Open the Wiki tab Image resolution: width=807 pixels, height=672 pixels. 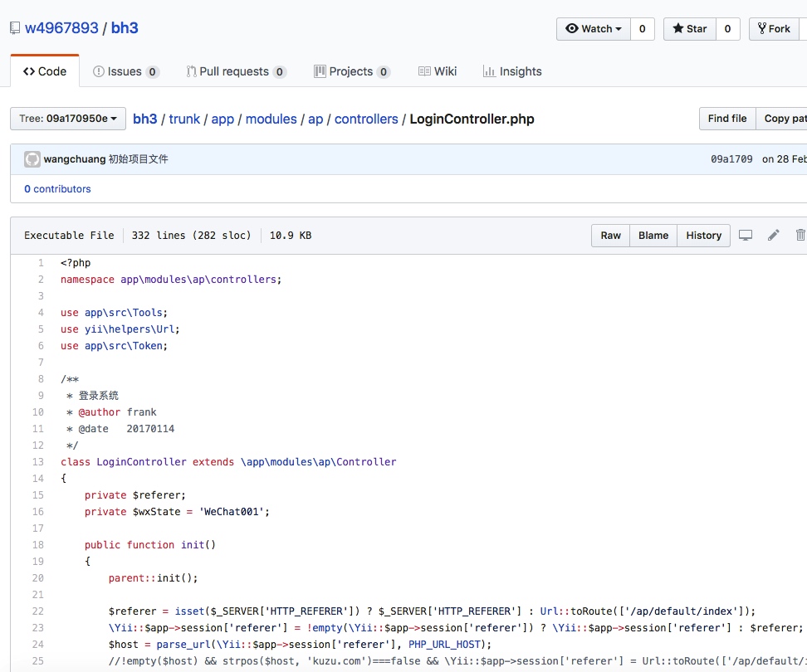[438, 71]
